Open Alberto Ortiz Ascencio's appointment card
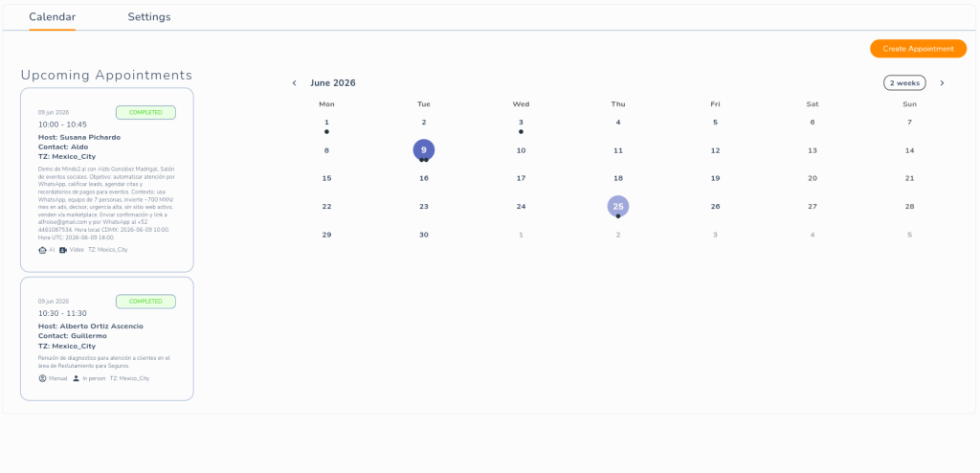This screenshot has height=473, width=980. coord(107,339)
